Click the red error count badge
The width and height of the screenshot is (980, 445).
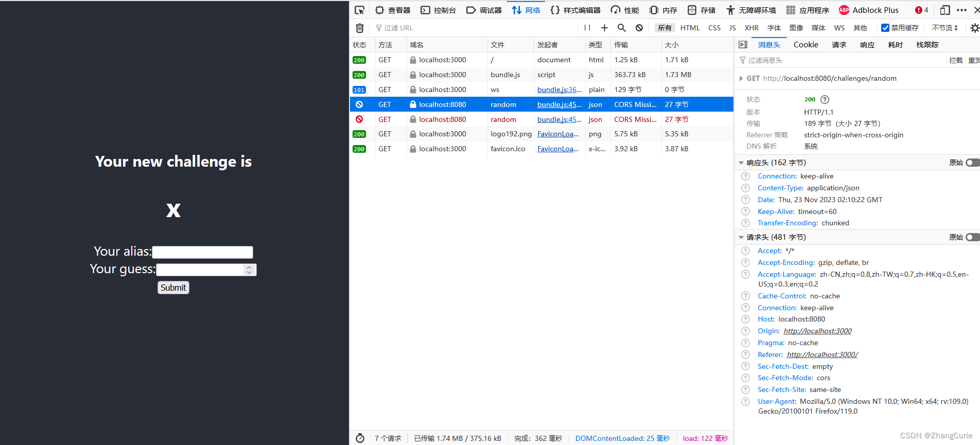point(921,10)
